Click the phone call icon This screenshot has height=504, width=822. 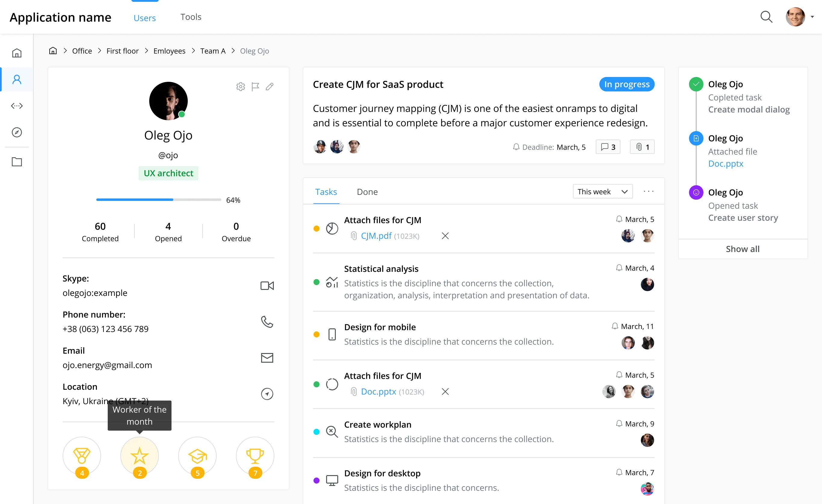click(267, 322)
